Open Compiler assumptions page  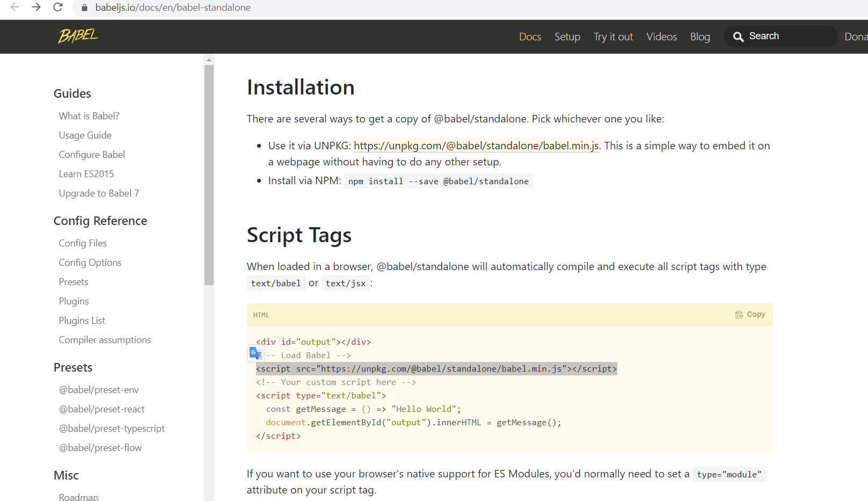[x=105, y=340]
